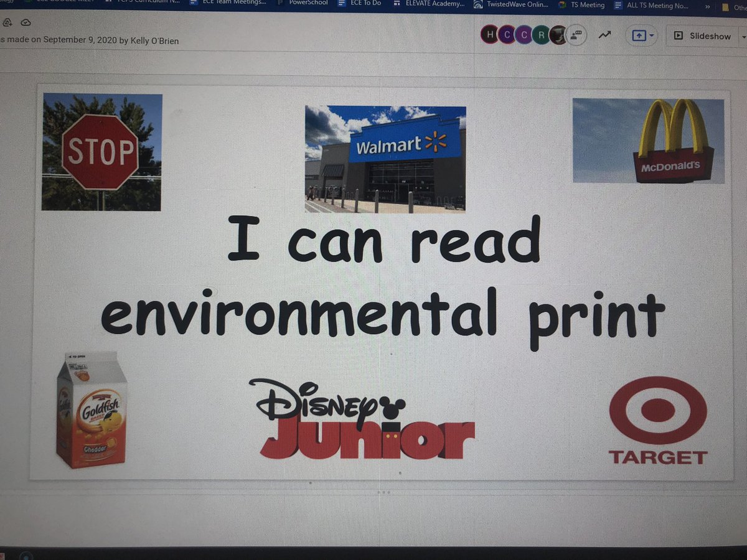Open the H collaborator avatar
This screenshot has height=560, width=747.
click(x=489, y=35)
